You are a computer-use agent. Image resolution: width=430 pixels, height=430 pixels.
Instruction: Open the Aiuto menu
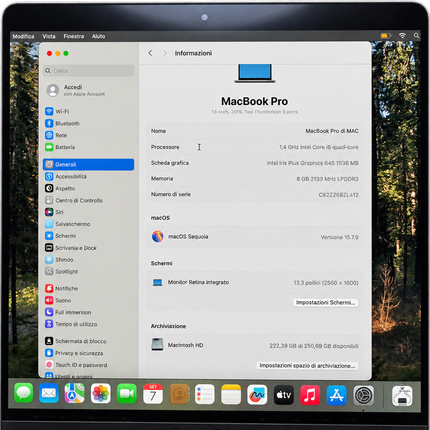pyautogui.click(x=98, y=36)
